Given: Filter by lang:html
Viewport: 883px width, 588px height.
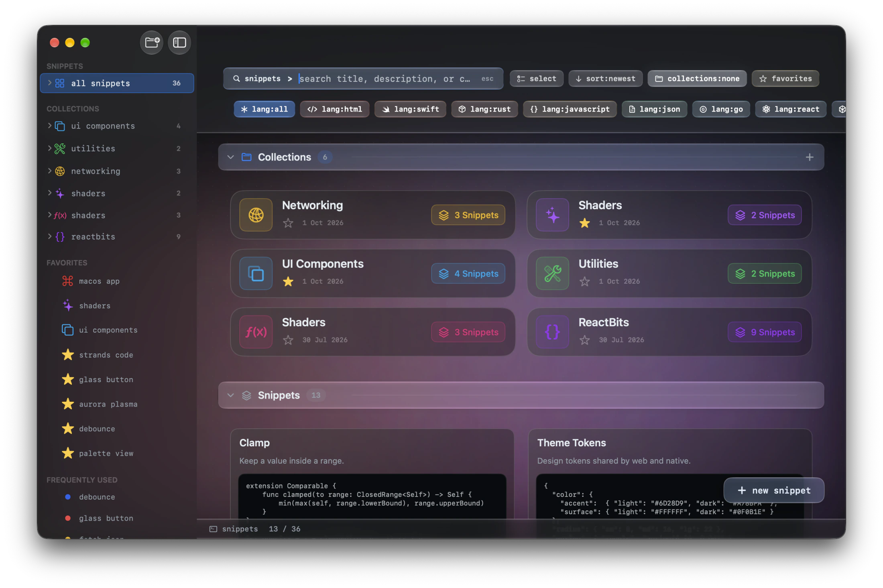Looking at the screenshot, I should click(335, 109).
